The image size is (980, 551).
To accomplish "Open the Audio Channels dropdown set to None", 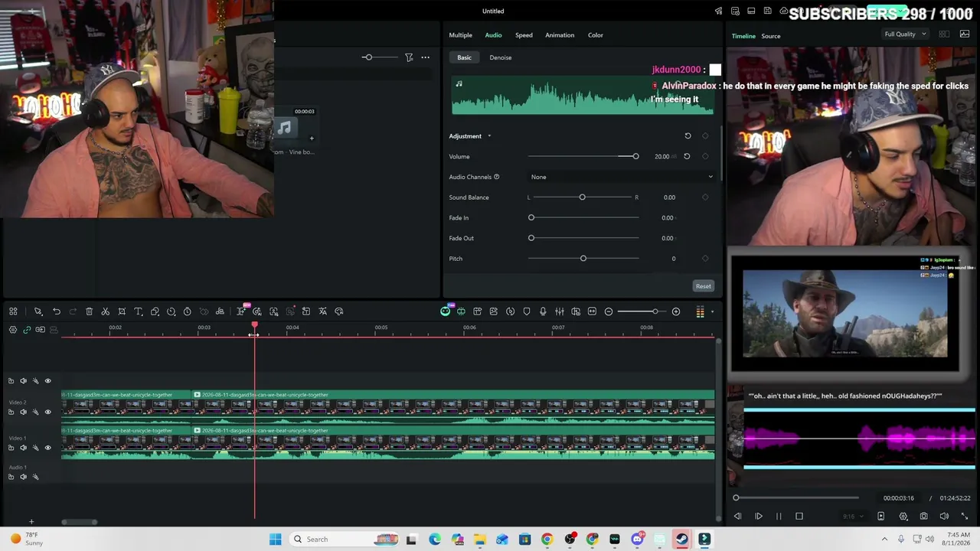I will click(622, 177).
